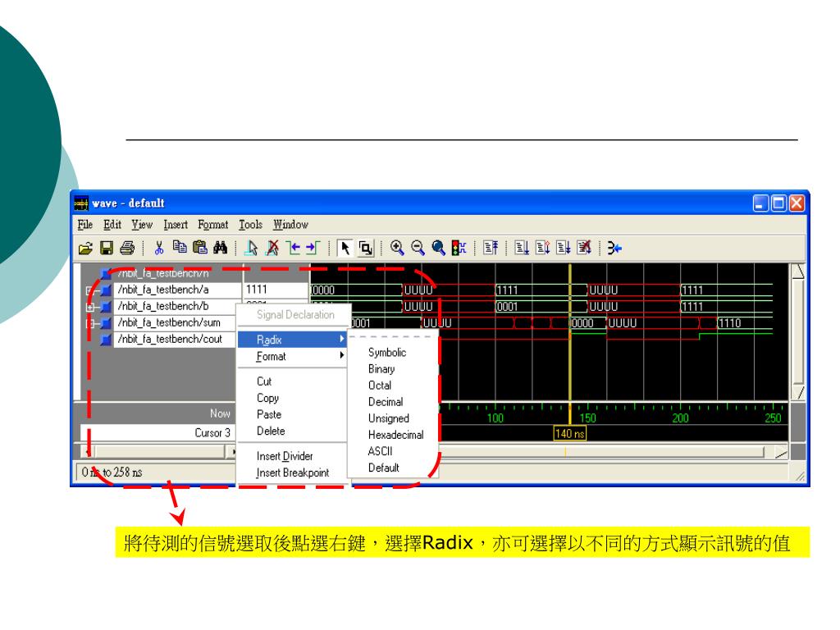The width and height of the screenshot is (840, 630).
Task: Open the View menu
Action: point(142,225)
